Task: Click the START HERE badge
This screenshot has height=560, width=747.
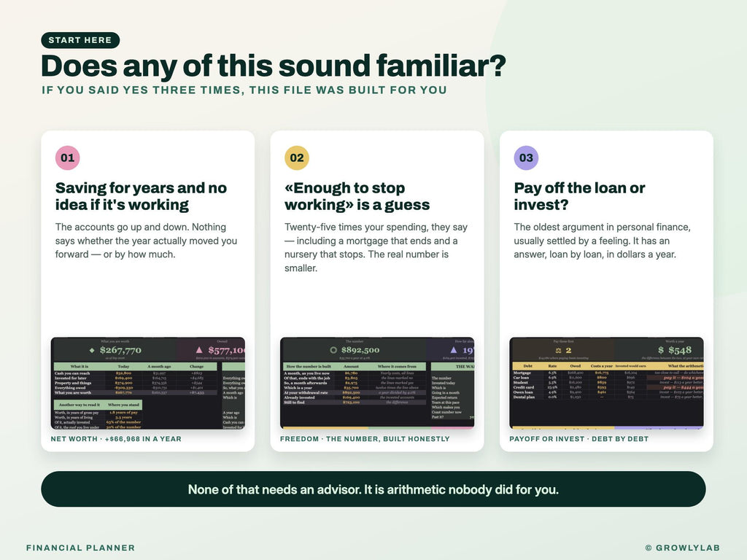Action: [x=80, y=40]
